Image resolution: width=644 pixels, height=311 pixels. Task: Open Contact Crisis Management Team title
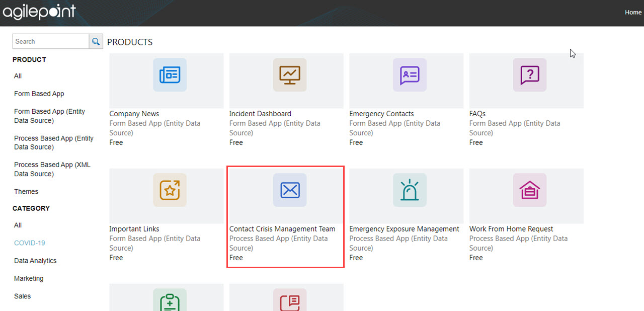pos(282,229)
